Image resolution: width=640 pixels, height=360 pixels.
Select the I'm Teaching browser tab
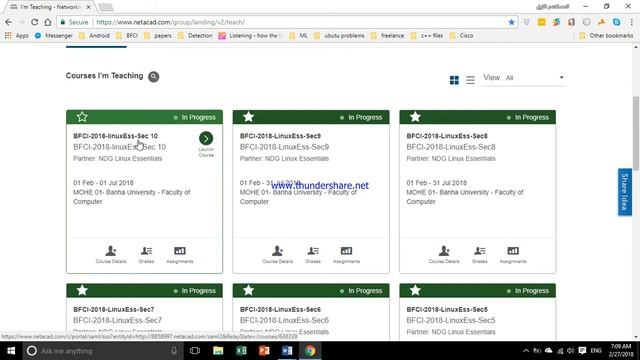click(49, 7)
